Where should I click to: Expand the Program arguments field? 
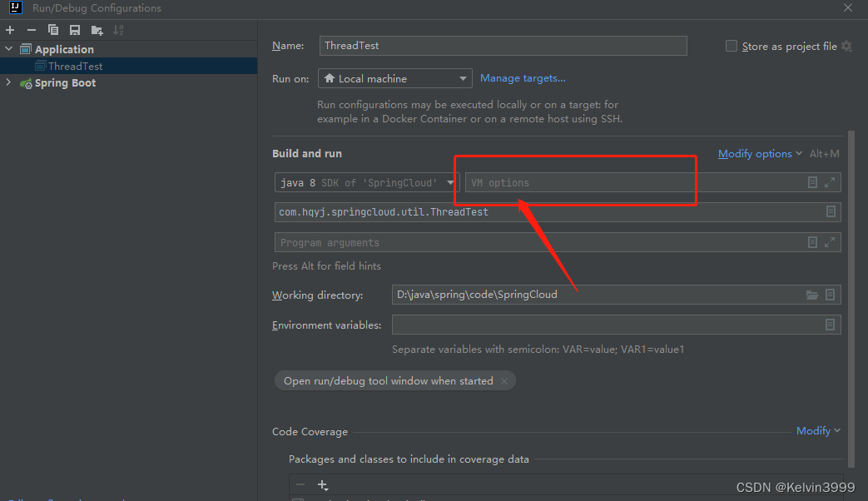coord(829,242)
